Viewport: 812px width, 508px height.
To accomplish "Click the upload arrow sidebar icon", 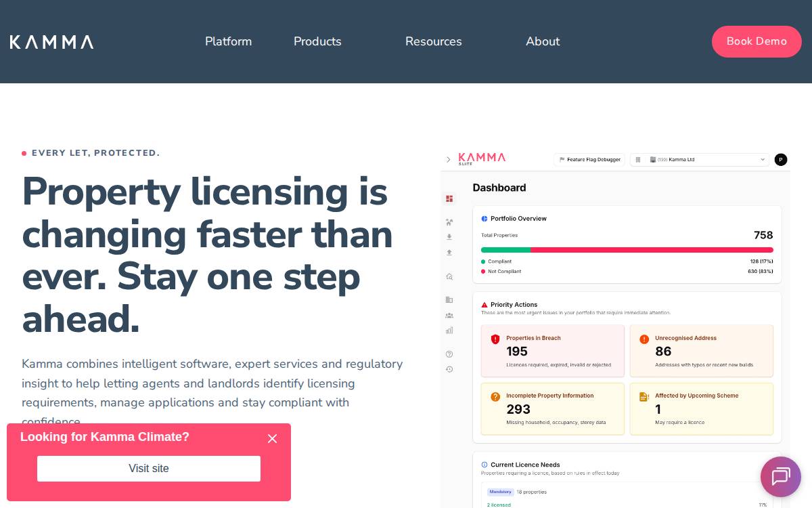I will (x=449, y=252).
